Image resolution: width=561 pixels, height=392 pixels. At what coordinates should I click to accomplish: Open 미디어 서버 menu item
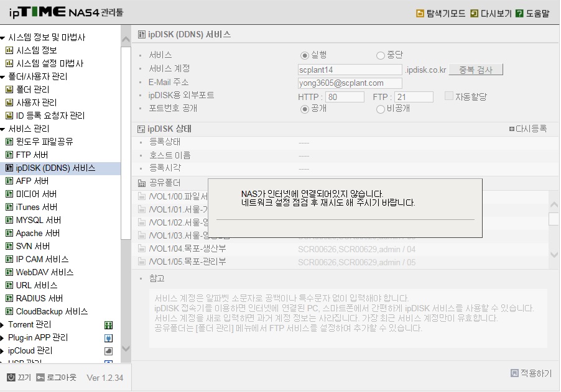36,194
